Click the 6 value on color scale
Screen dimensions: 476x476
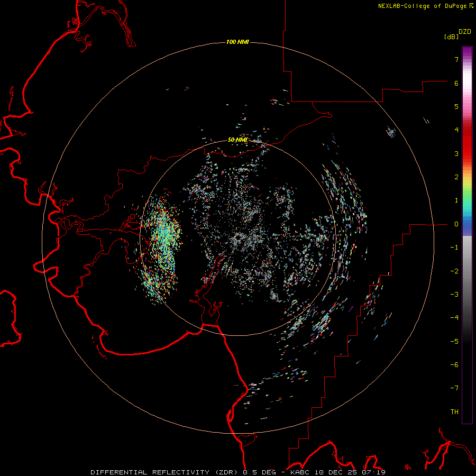[456, 83]
